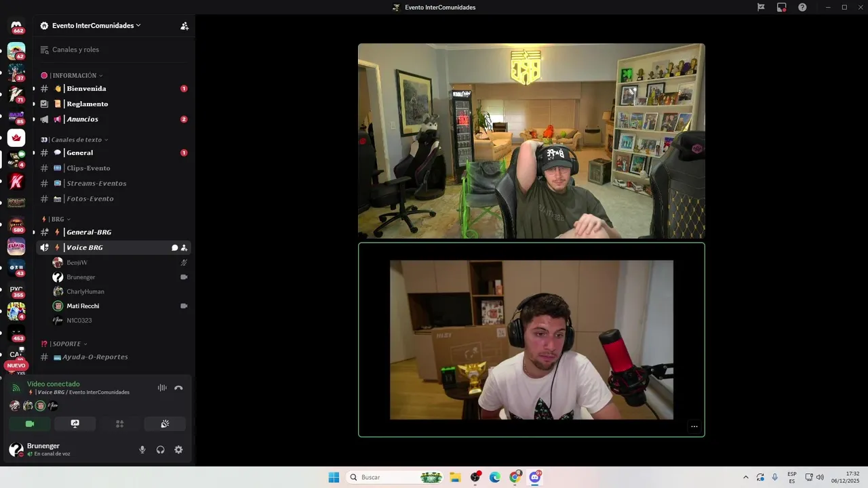Open the Ayuda-O-Reportes channel
Viewport: 868px width, 488px height.
pyautogui.click(x=114, y=357)
